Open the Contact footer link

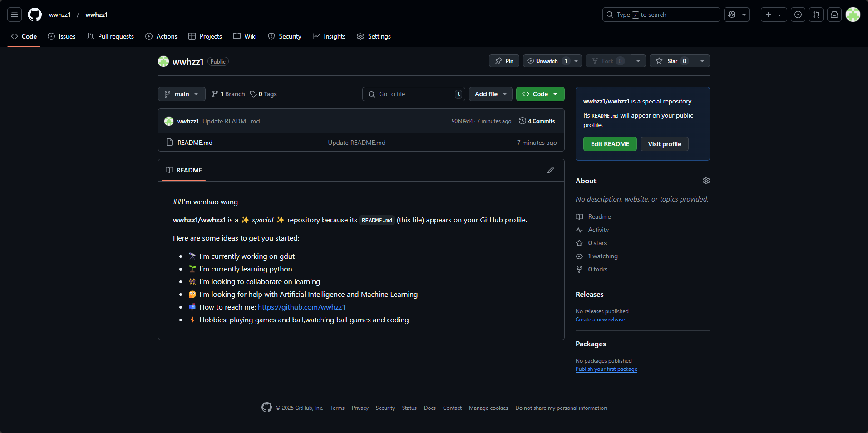(x=452, y=408)
